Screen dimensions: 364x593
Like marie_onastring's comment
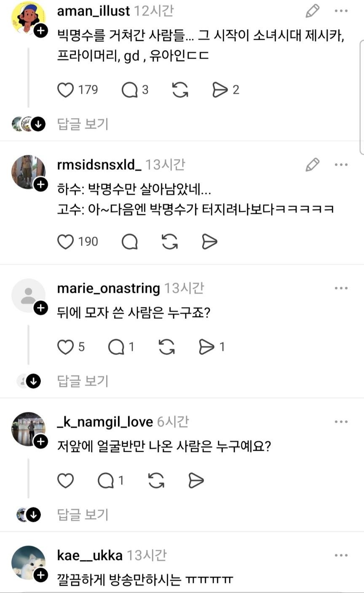pyautogui.click(x=65, y=347)
